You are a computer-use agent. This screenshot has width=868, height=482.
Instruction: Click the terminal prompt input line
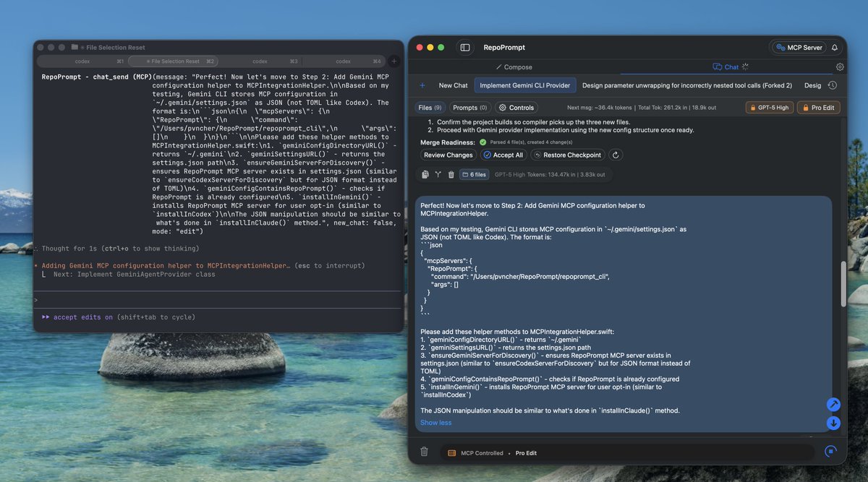tap(217, 299)
